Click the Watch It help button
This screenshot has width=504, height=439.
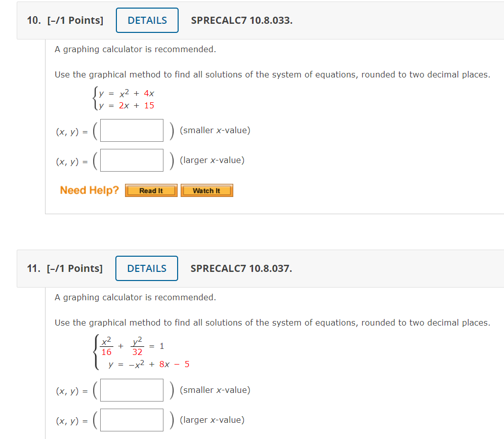206,190
